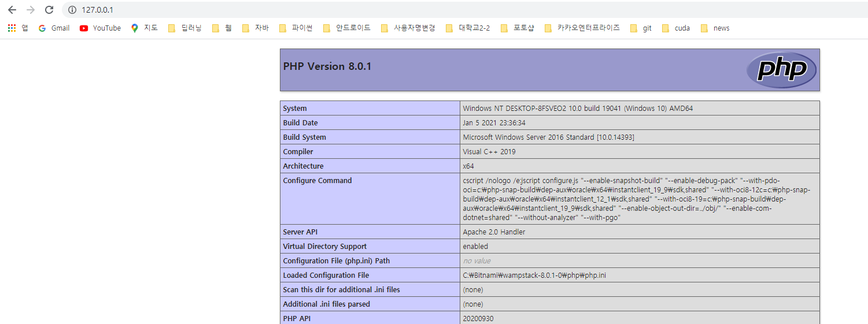This screenshot has height=324, width=868.
Task: Open the Gmail bookmark
Action: 54,28
